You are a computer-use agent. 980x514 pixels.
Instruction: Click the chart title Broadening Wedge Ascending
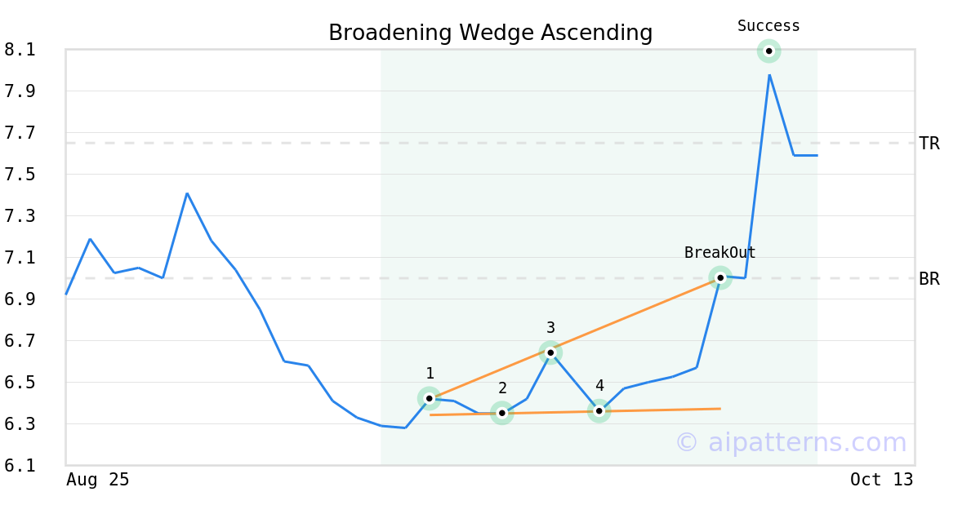coord(490,33)
